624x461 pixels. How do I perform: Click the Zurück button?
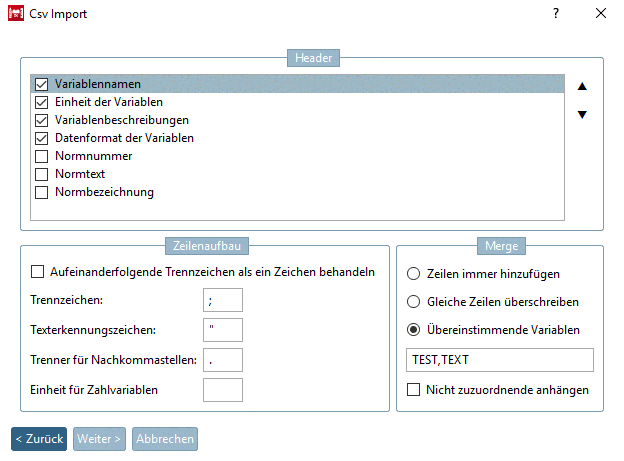39,438
